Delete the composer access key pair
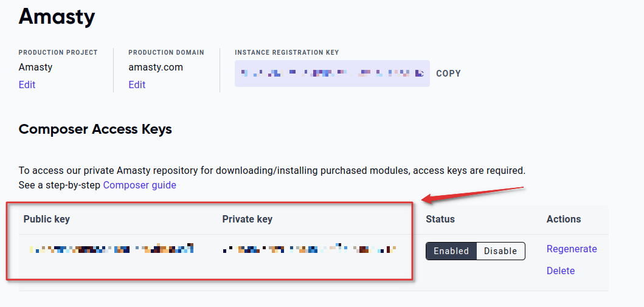 560,271
